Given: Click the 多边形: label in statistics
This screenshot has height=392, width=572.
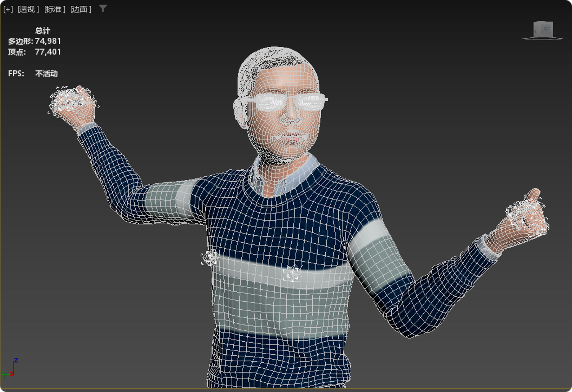Looking at the screenshot, I should point(21,41).
